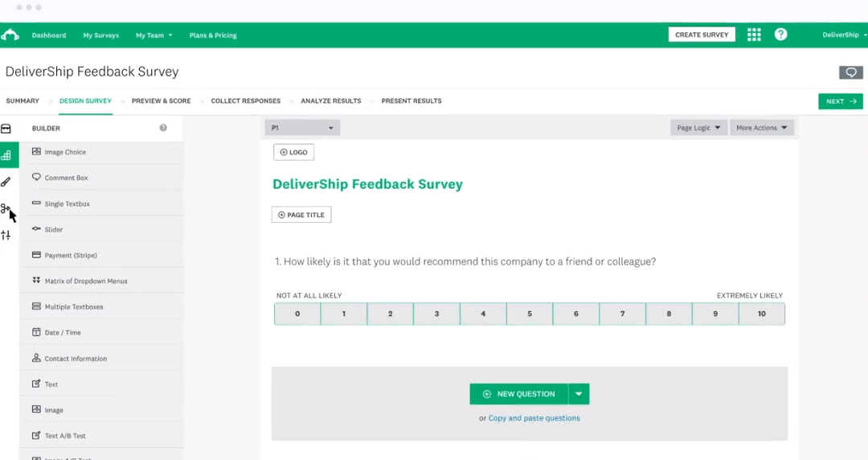Pick 0 on the recommendation scale
The image size is (868, 460).
click(297, 314)
